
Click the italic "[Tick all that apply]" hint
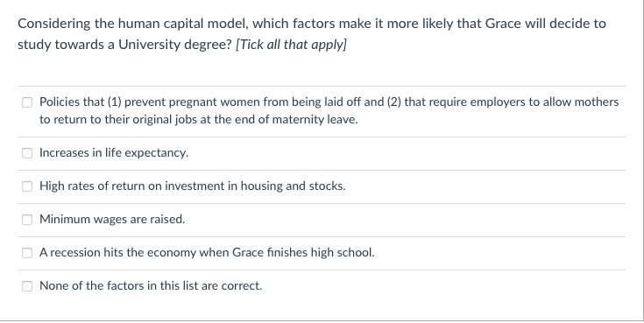(x=291, y=45)
